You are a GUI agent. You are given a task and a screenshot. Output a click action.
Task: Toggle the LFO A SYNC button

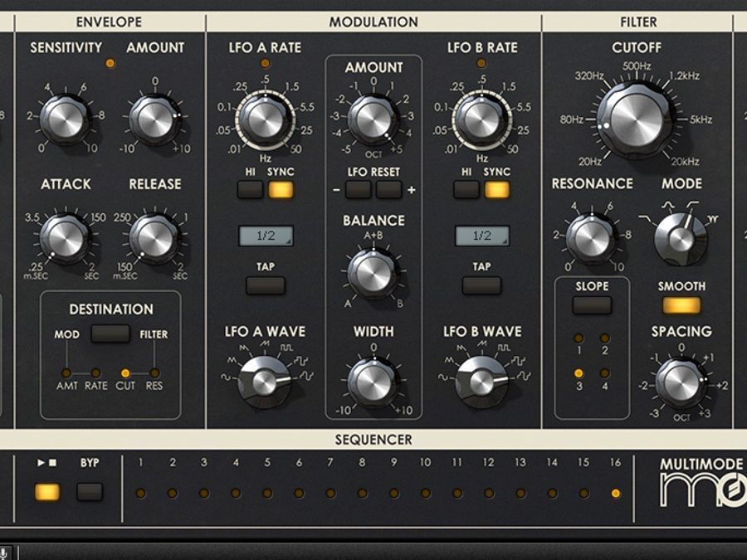pyautogui.click(x=281, y=189)
